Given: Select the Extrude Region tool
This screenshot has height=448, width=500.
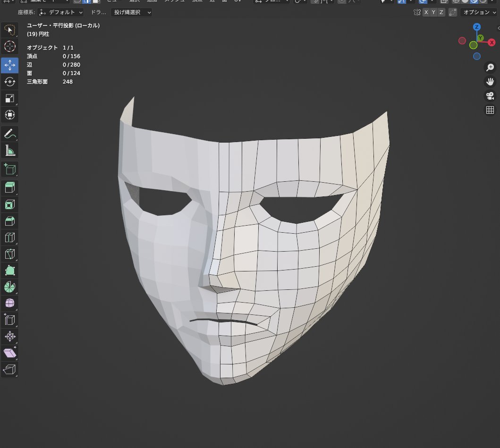Looking at the screenshot, I should click(9, 187).
